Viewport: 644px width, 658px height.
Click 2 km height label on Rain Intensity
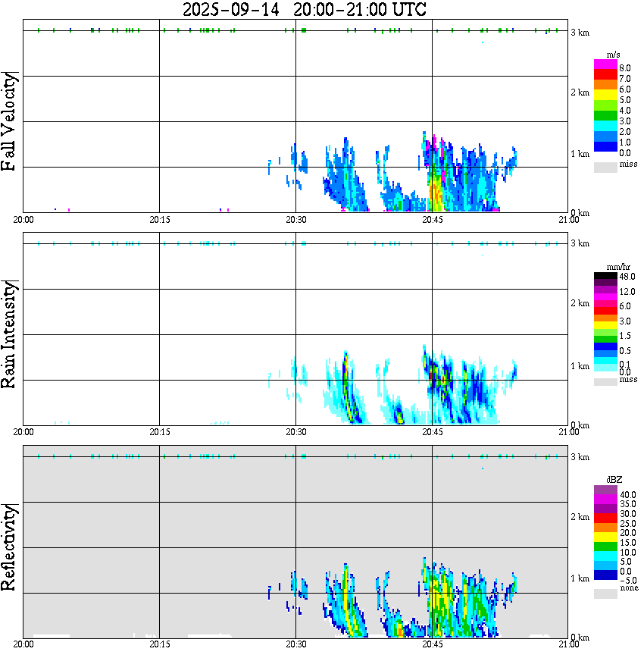pyautogui.click(x=580, y=303)
